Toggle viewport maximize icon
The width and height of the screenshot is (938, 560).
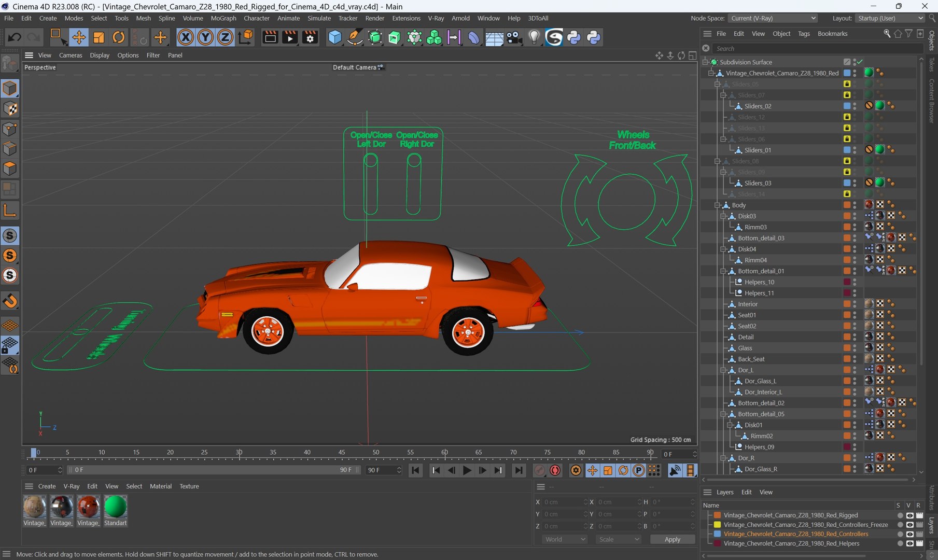point(692,55)
